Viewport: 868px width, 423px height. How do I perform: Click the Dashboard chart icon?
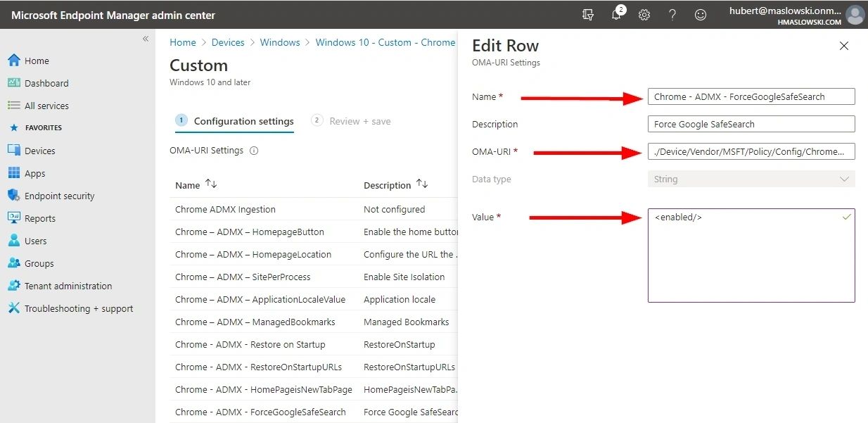[13, 82]
